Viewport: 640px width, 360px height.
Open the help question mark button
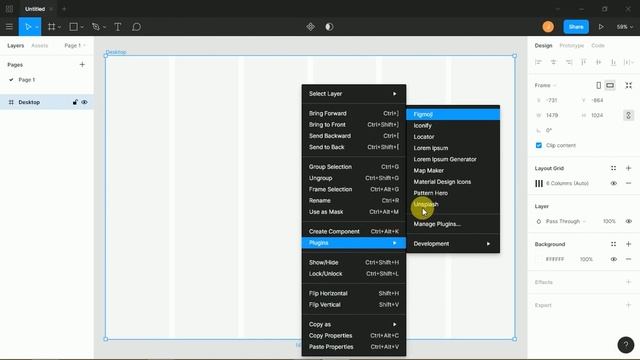[626, 344]
